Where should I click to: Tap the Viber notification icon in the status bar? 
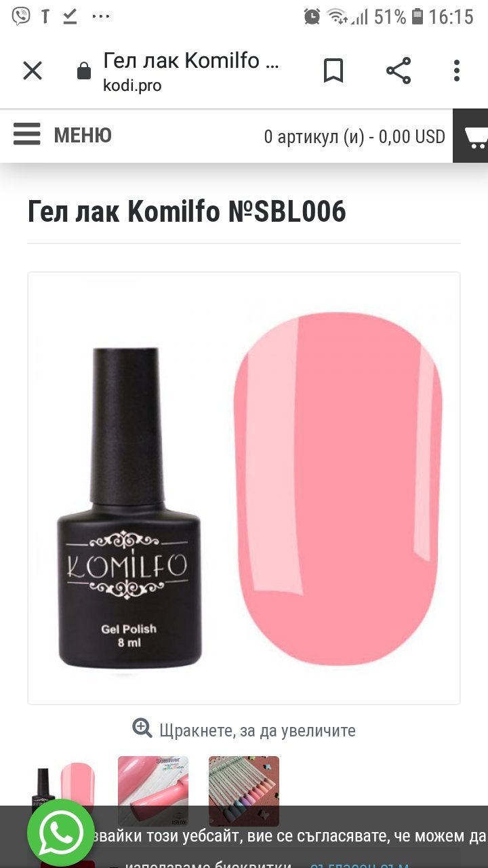(x=21, y=16)
